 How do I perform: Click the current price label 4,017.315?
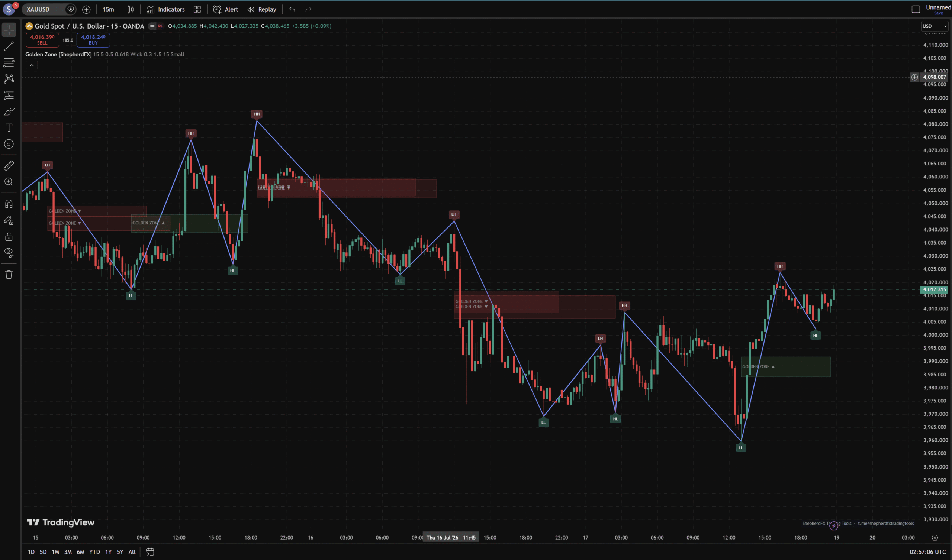tap(935, 289)
